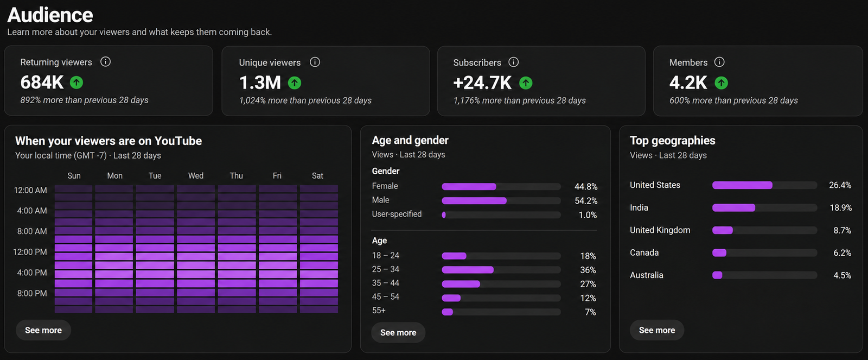Click '1,176% more than previous 28 days'
Screen dimensions: 868x360
click(520, 100)
